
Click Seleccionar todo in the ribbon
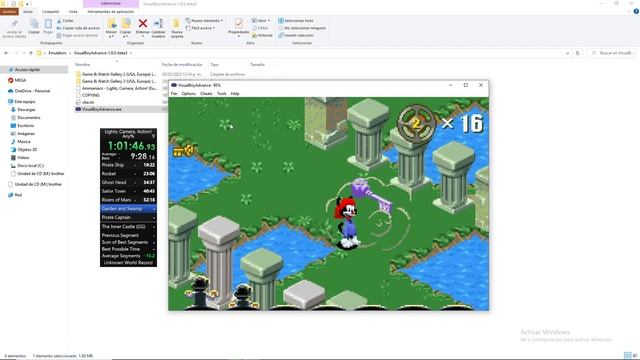(296, 20)
